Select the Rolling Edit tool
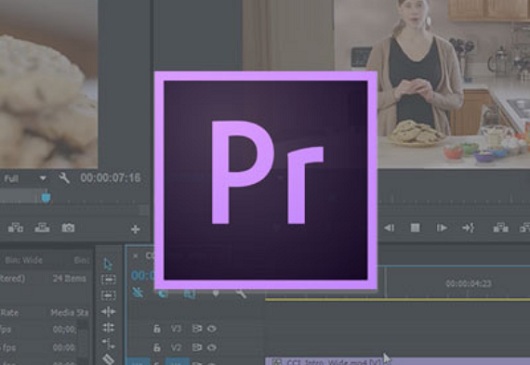Image resolution: width=530 pixels, height=365 pixels. tap(108, 328)
